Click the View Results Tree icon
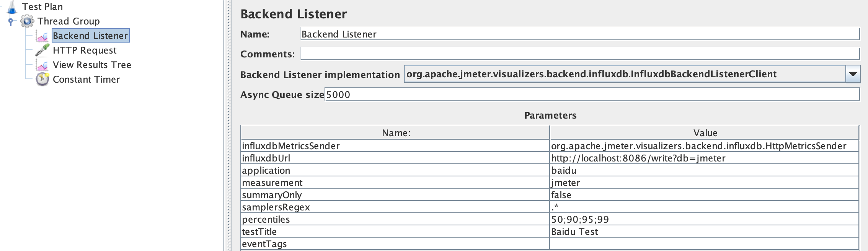868x251 pixels. 42,65
